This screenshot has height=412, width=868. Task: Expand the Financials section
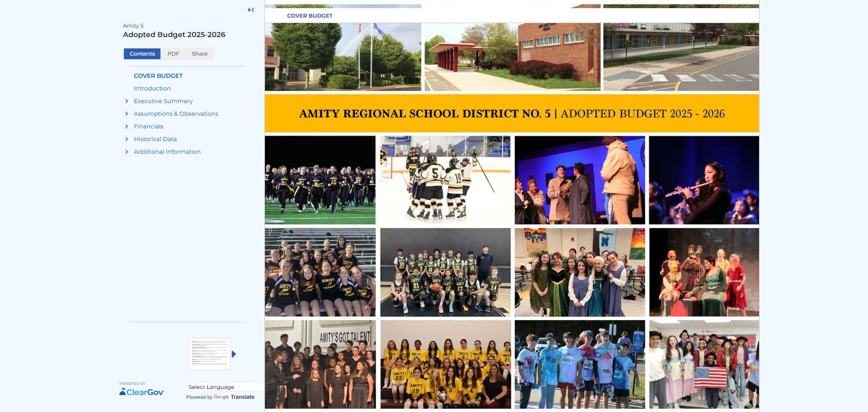click(x=127, y=127)
